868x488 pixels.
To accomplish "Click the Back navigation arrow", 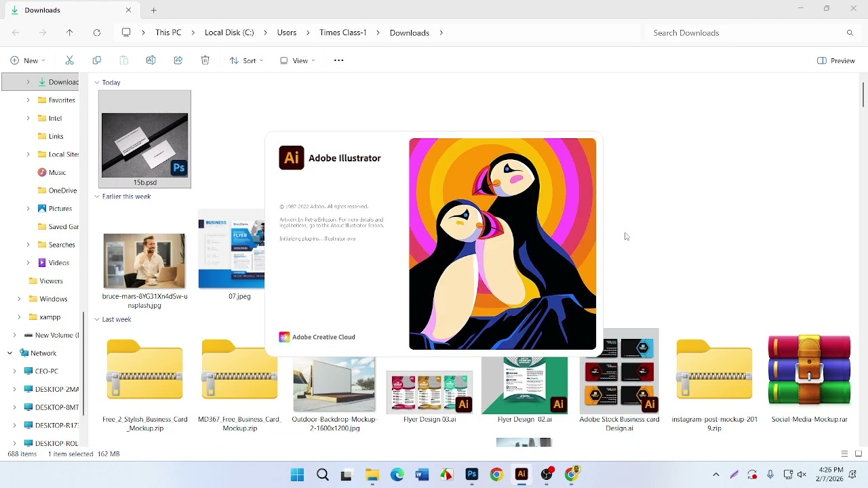I will point(16,33).
